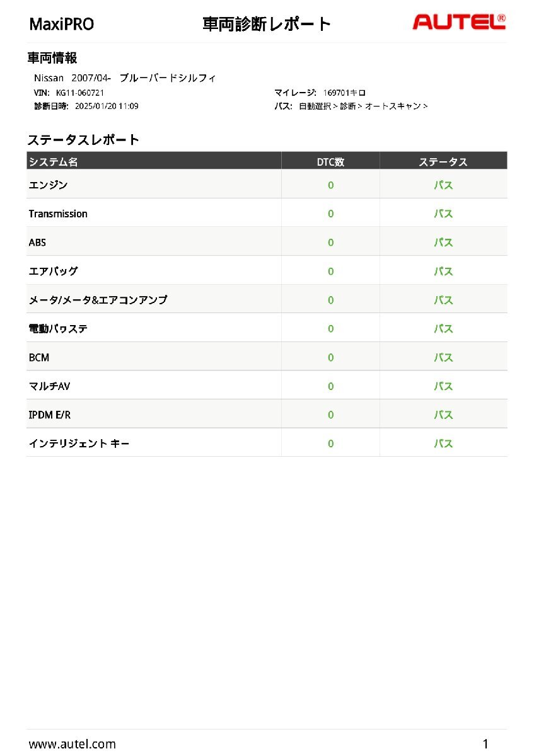Click エンジン row's パス status

(x=443, y=185)
